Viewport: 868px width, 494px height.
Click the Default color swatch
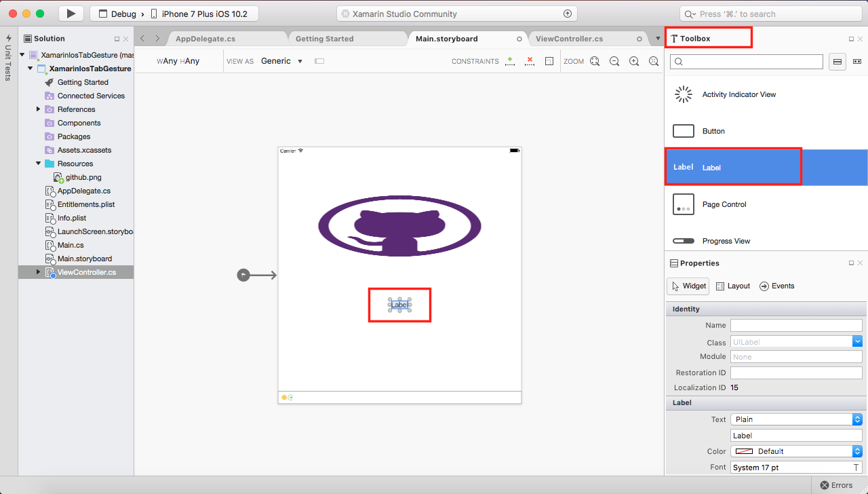[744, 451]
